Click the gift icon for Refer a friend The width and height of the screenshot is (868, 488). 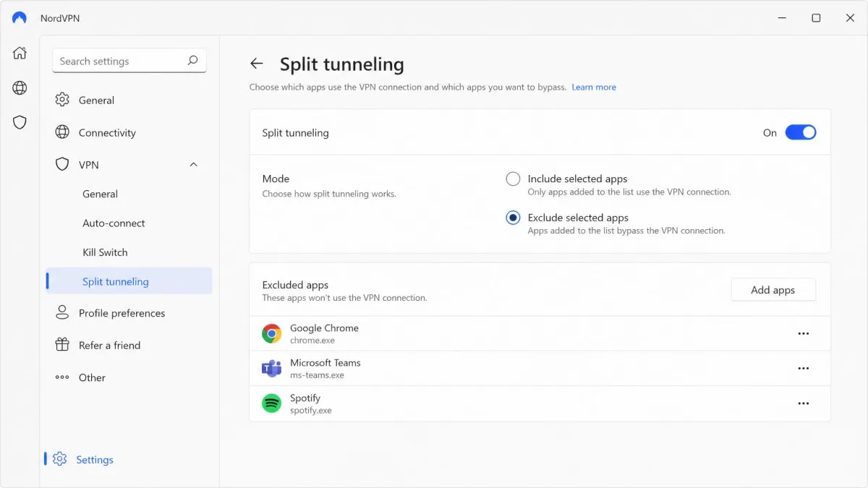coord(63,345)
